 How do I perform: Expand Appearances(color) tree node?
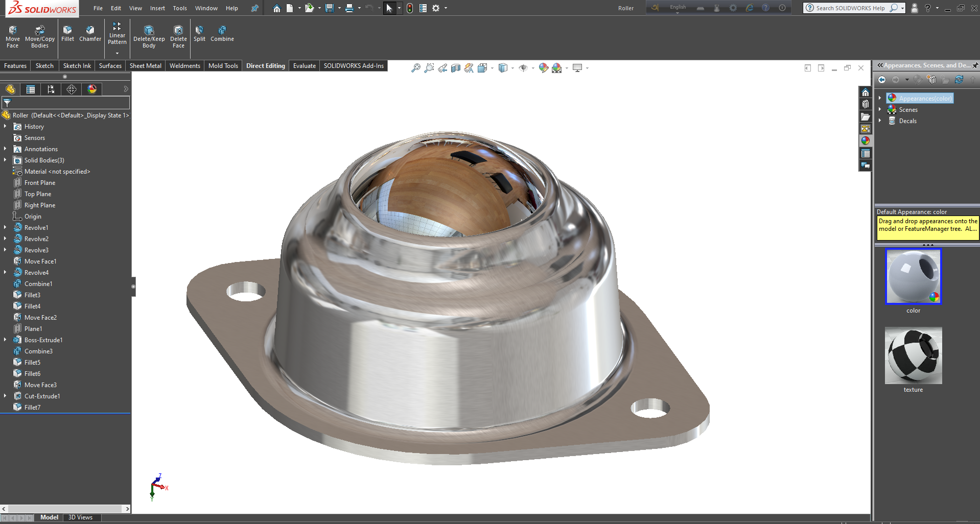coord(880,98)
